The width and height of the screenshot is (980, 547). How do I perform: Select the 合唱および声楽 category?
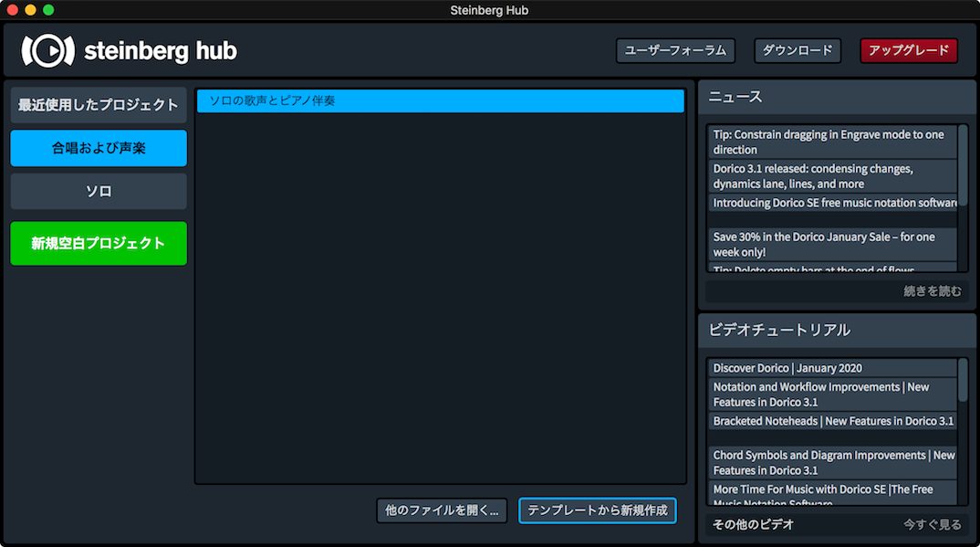[x=99, y=148]
